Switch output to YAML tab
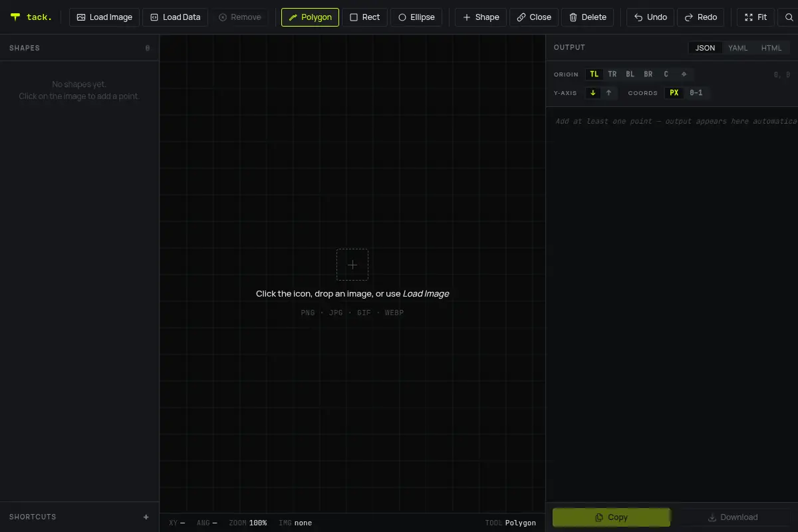This screenshot has height=532, width=798. [x=738, y=48]
